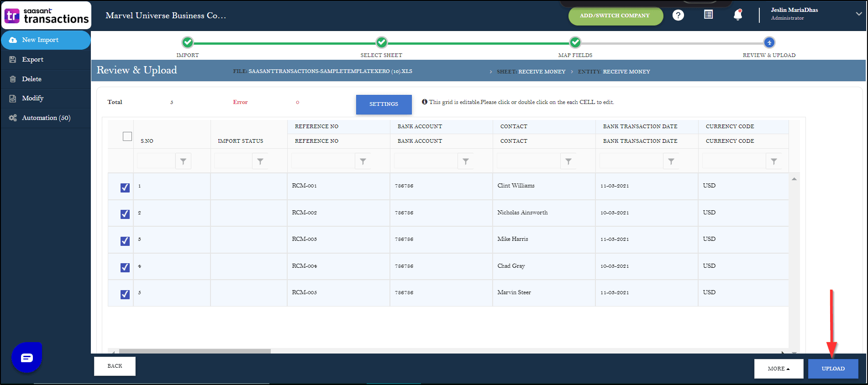Click the Jeslin MariaDhas user name
The image size is (868, 385).
tap(794, 10)
